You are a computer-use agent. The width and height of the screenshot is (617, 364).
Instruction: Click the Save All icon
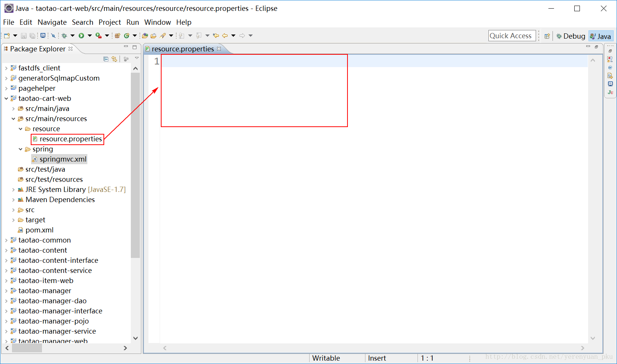coord(33,36)
